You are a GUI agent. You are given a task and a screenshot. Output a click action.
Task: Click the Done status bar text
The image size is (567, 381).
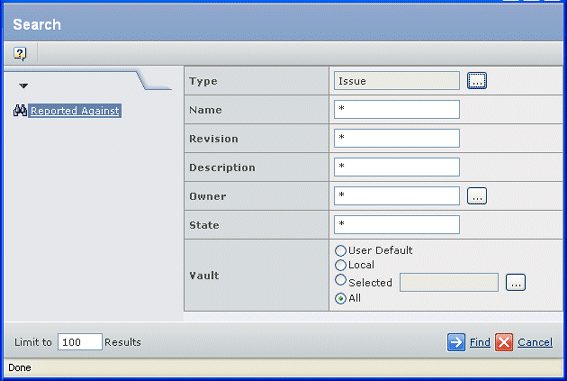20,368
